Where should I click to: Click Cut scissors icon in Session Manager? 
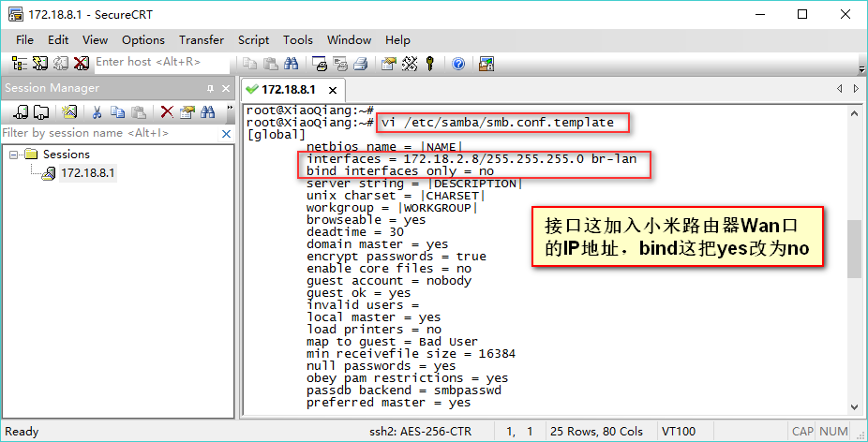pyautogui.click(x=97, y=112)
